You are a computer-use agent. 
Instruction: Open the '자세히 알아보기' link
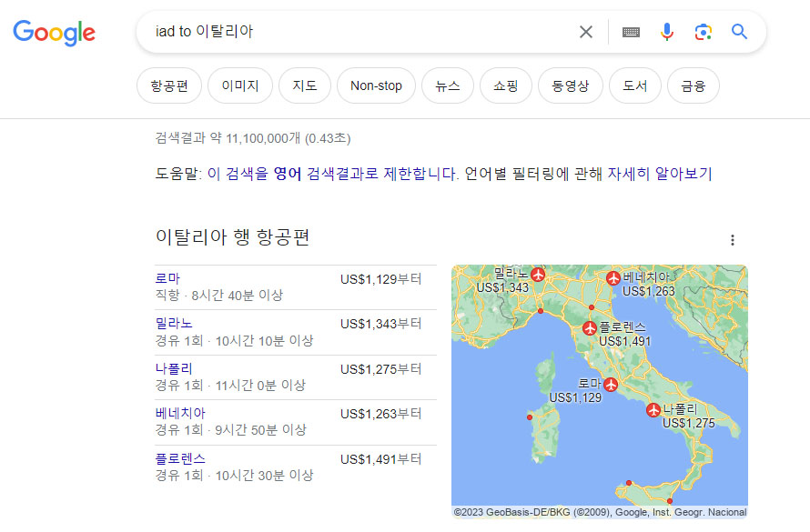click(x=660, y=174)
